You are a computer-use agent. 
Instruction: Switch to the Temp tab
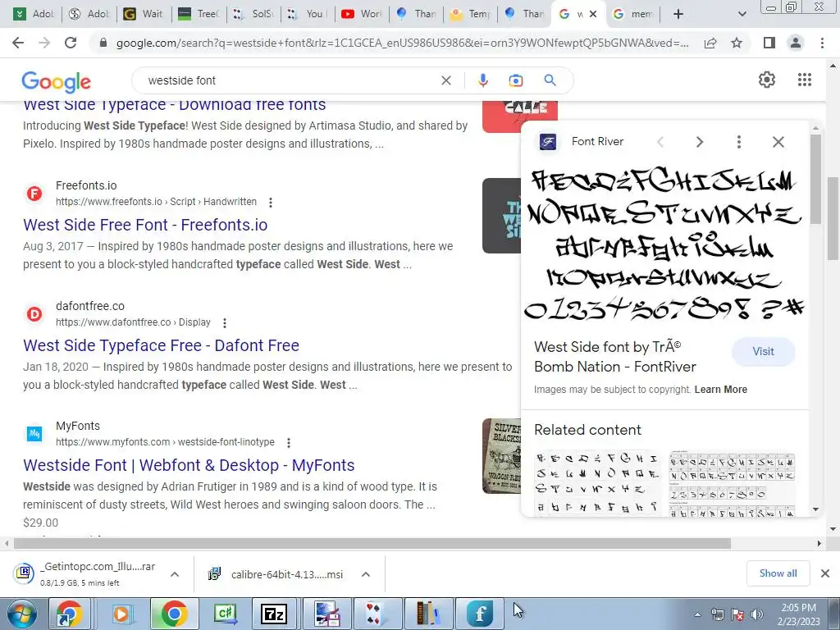[470, 14]
